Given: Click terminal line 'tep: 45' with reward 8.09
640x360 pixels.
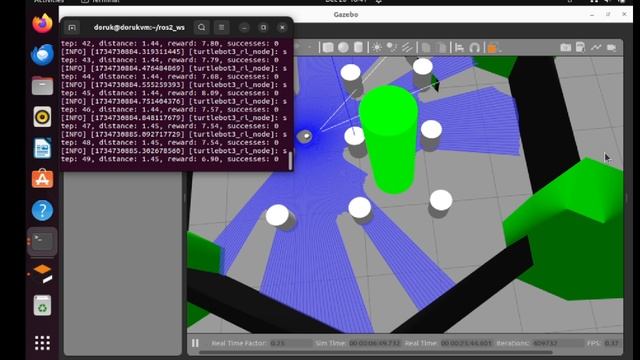Looking at the screenshot, I should point(170,93).
